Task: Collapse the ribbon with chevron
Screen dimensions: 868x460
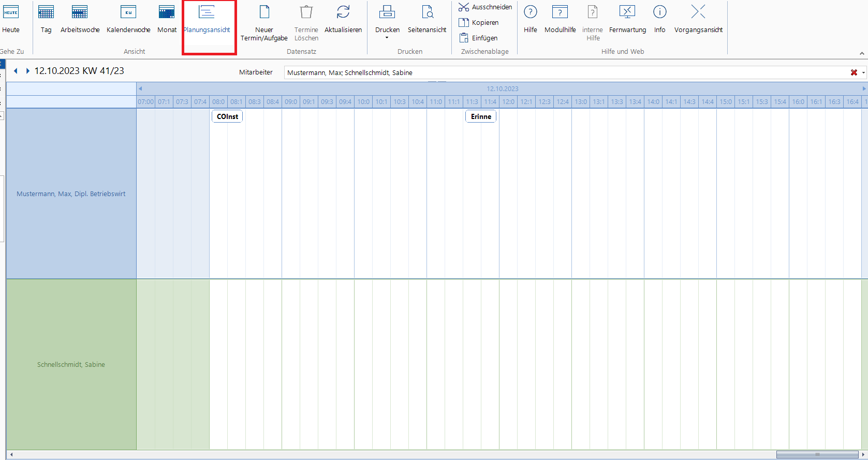Action: pyautogui.click(x=862, y=53)
